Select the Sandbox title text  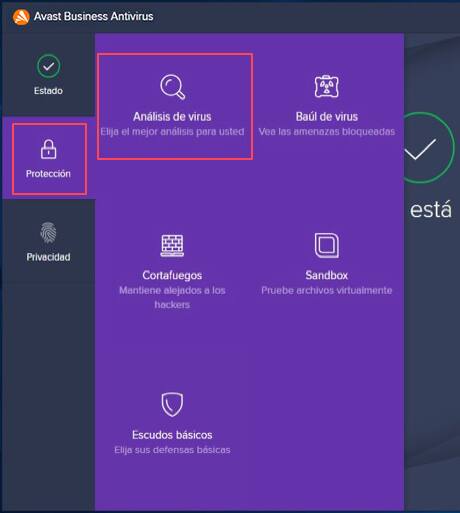tap(327, 275)
